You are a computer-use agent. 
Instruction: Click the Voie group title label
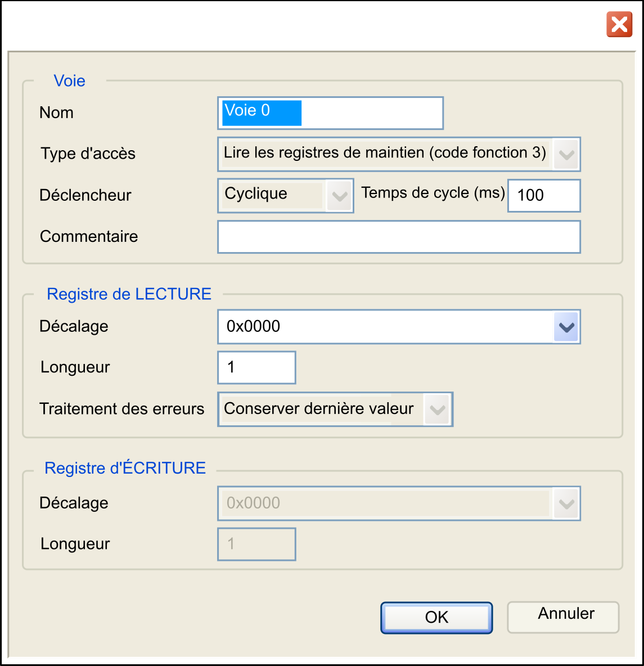[x=69, y=80]
